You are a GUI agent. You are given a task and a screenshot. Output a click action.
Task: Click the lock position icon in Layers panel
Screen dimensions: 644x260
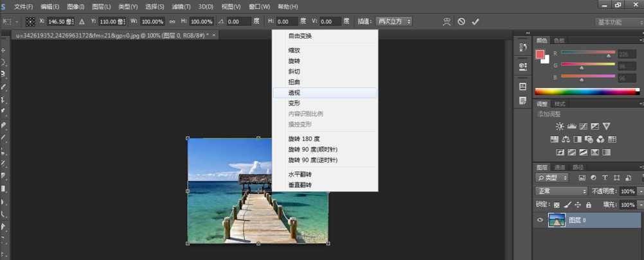(577, 205)
